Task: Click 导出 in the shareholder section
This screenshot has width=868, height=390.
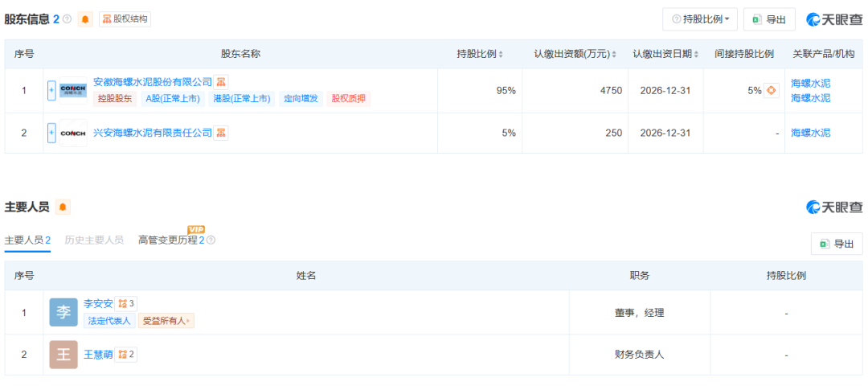Action: pyautogui.click(x=769, y=19)
